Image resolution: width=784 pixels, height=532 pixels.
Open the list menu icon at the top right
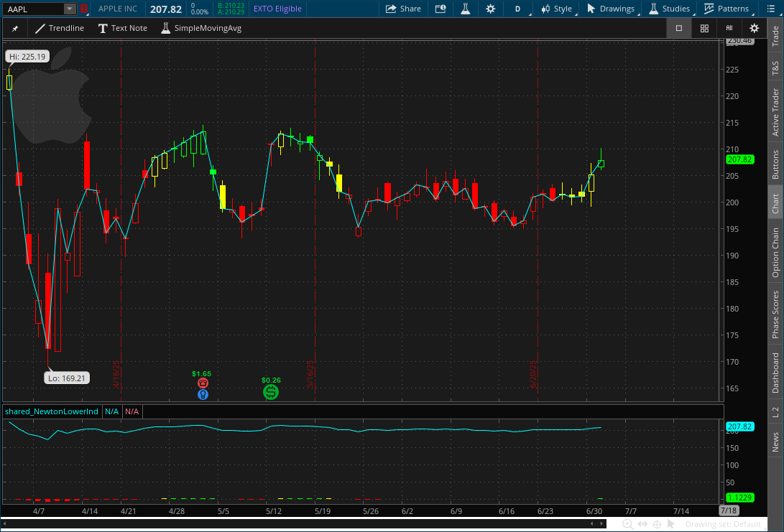(770, 9)
